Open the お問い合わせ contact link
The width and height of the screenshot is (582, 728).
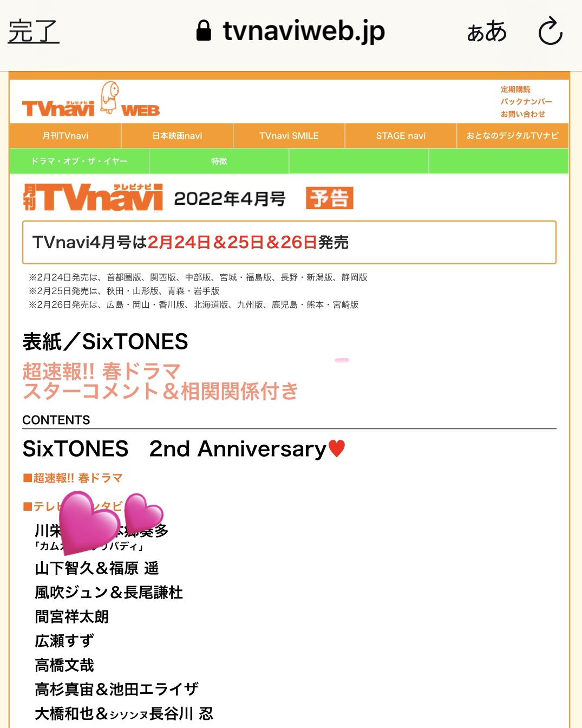[x=523, y=114]
